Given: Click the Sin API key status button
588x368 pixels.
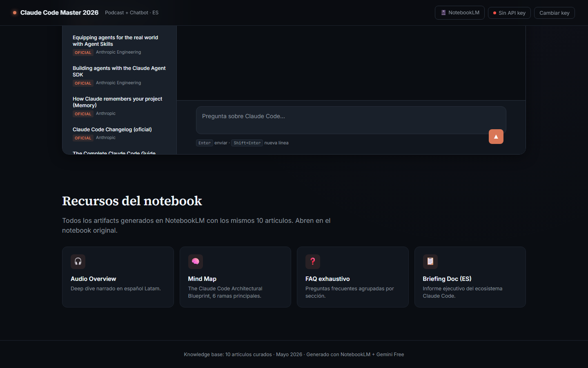Looking at the screenshot, I should (509, 13).
